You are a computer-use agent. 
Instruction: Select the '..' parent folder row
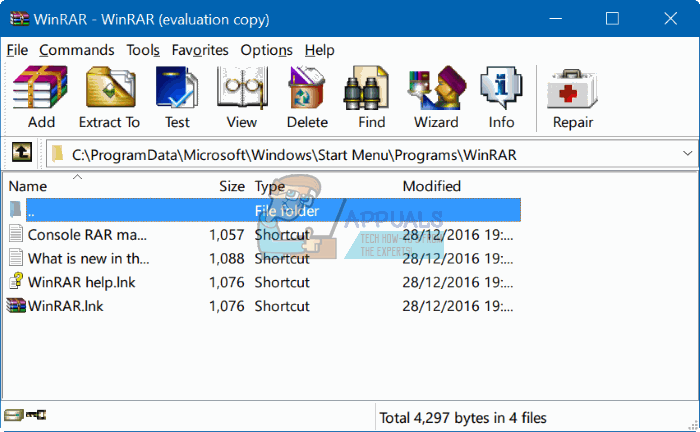click(273, 210)
